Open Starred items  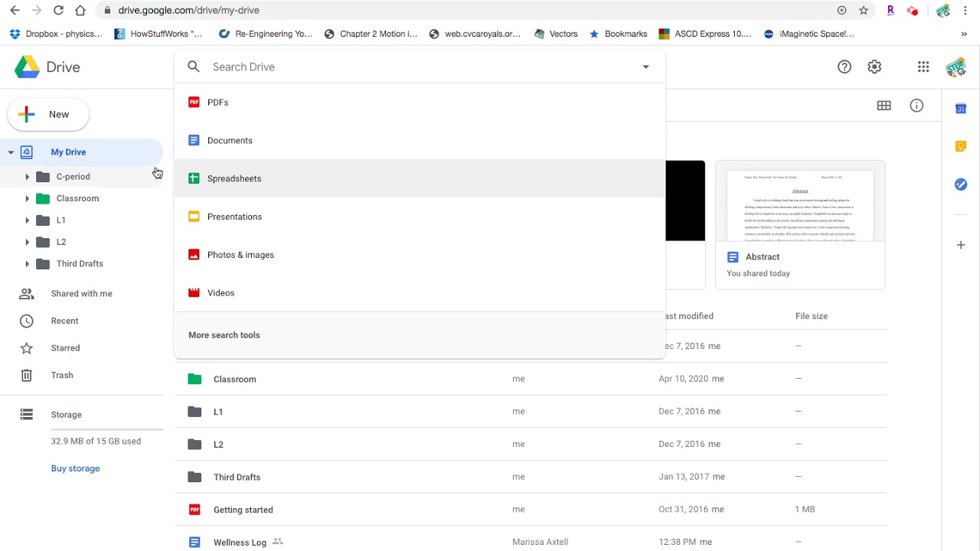(65, 348)
